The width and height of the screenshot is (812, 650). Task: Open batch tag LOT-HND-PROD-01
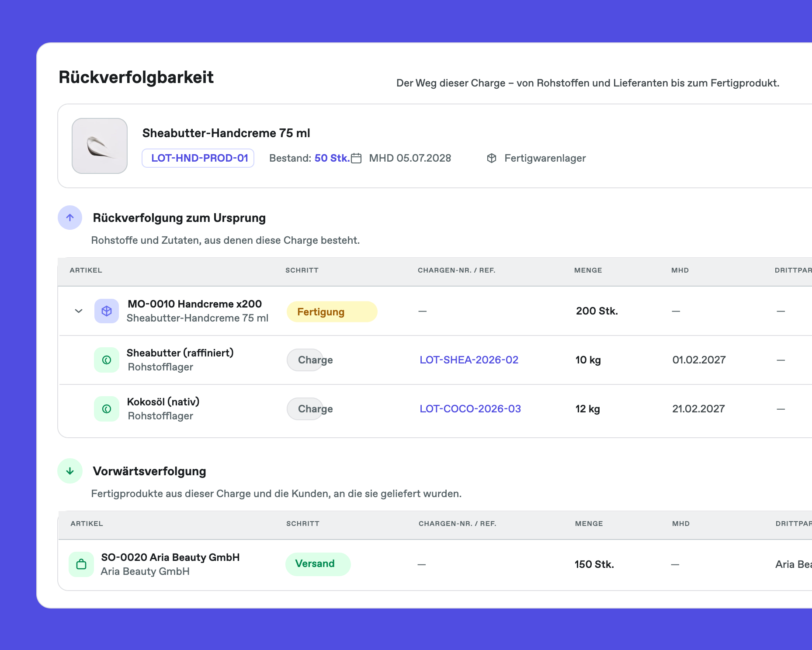198,158
